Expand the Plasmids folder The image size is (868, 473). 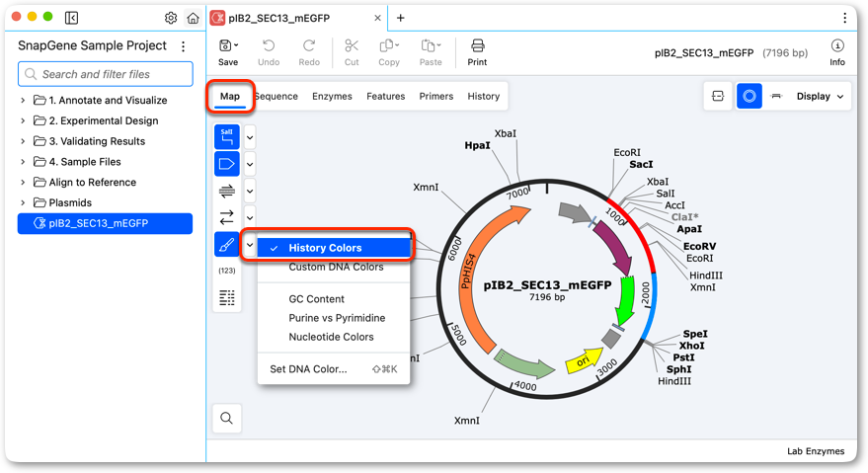23,202
